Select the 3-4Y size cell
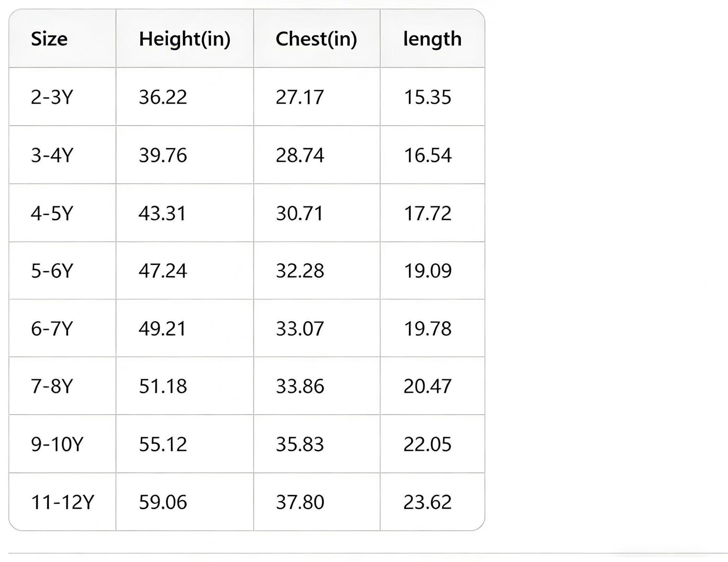Screen dimensions: 728x562 (x=52, y=155)
